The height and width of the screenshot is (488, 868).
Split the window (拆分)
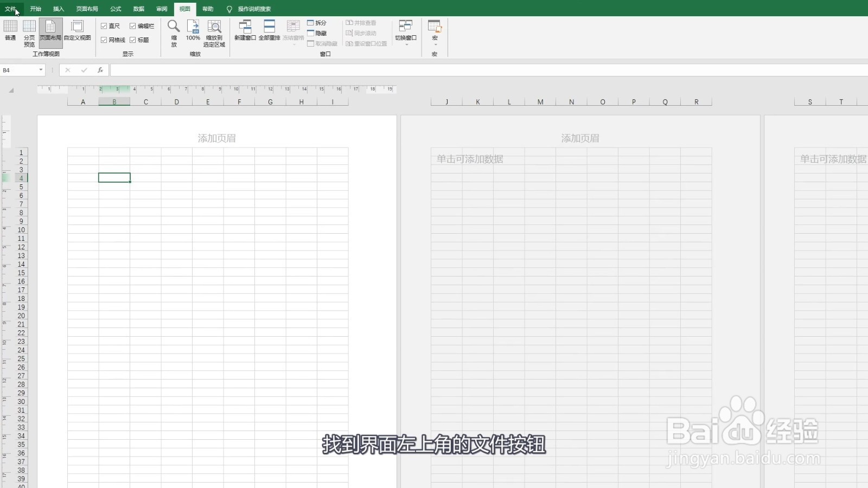[317, 23]
